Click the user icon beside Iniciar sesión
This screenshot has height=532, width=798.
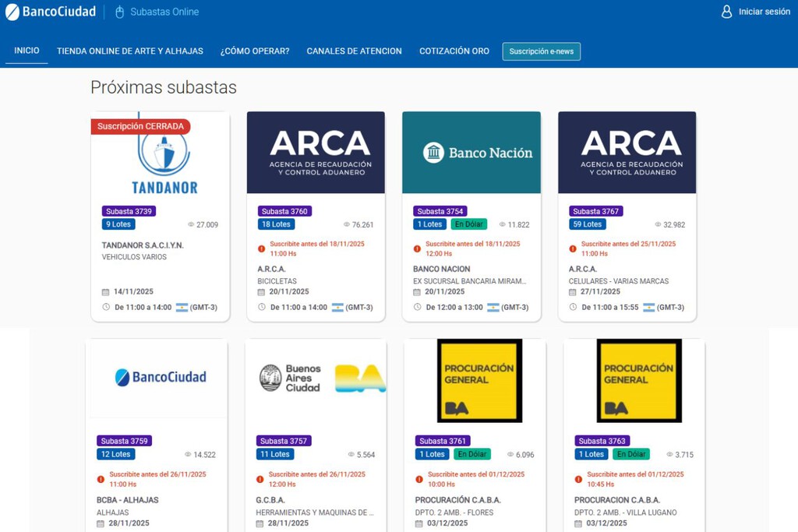click(726, 12)
